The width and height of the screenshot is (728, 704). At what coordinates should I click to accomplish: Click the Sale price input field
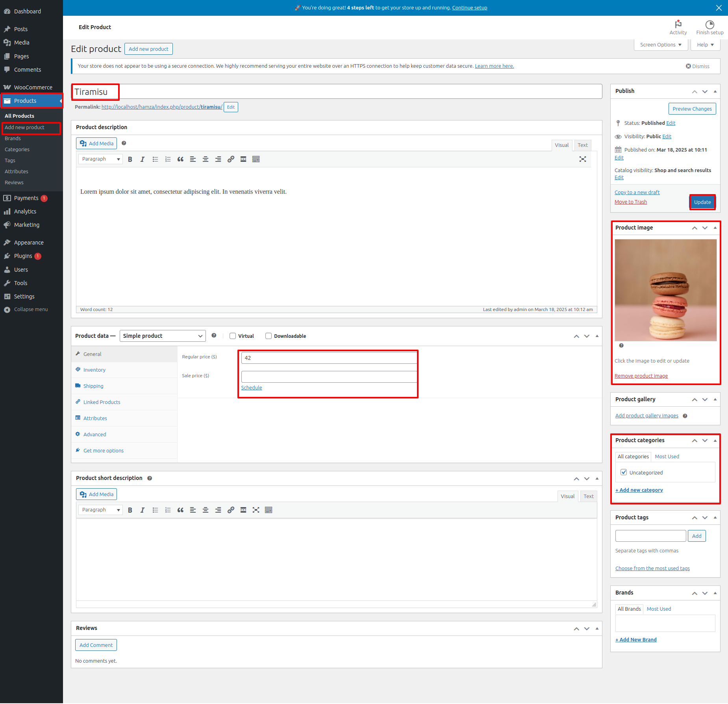coord(329,377)
